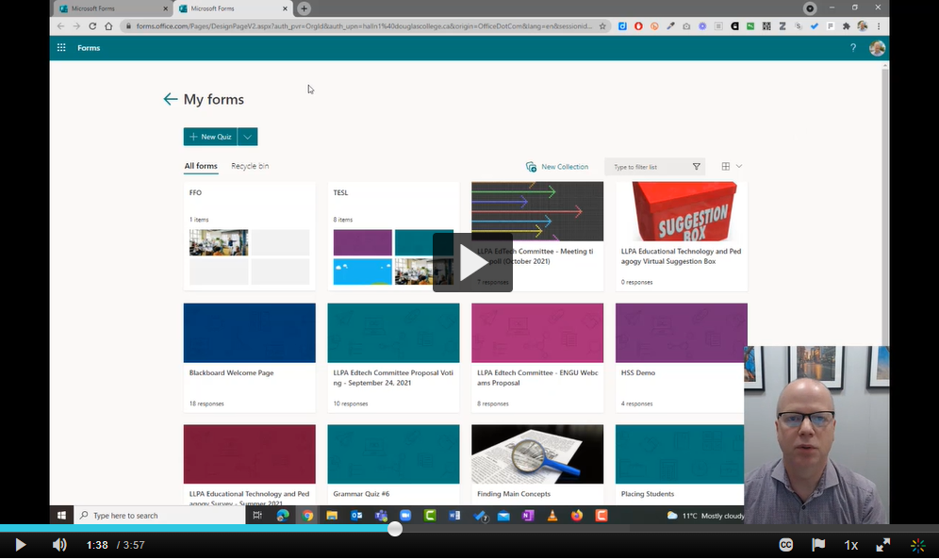Click the large center play overlay
This screenshot has width=939, height=560.
pyautogui.click(x=472, y=262)
